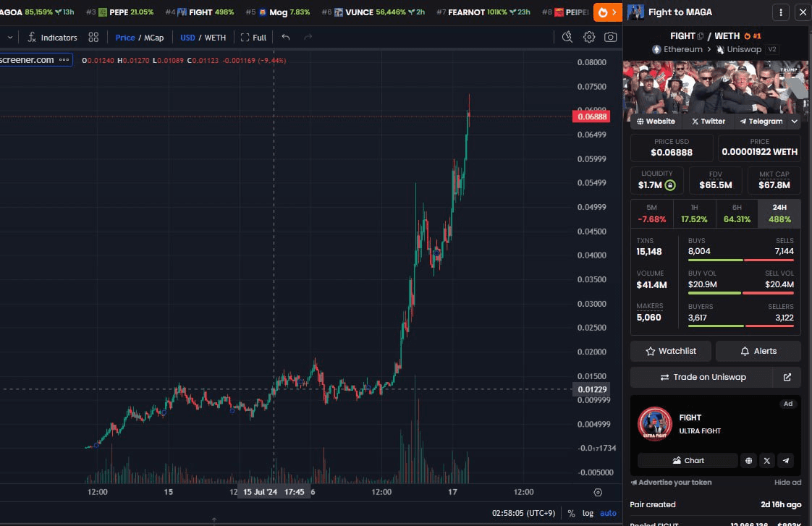Open the chart timezone menu showing UTC+9
Viewport: 812px width, 526px height.
click(x=523, y=513)
